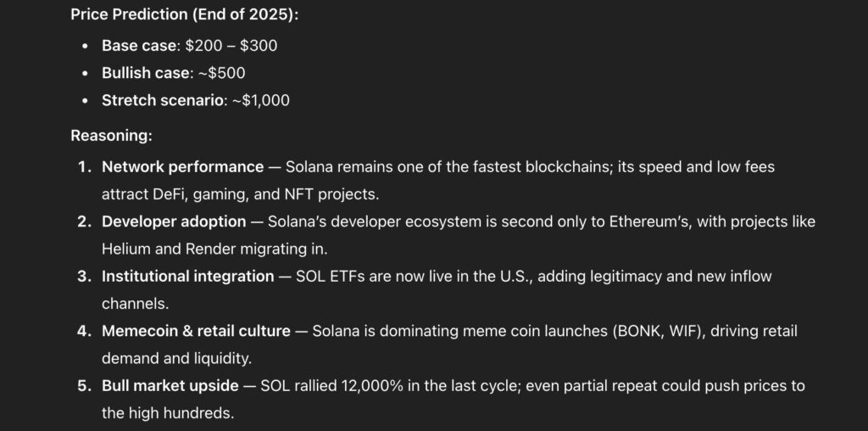Click the 'Reasoning:' heading
868x431 pixels.
[x=111, y=136]
